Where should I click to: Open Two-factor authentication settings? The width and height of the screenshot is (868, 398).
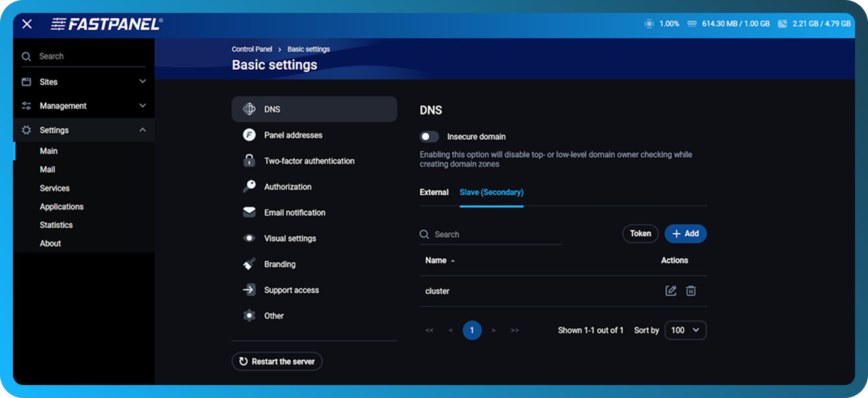click(308, 160)
